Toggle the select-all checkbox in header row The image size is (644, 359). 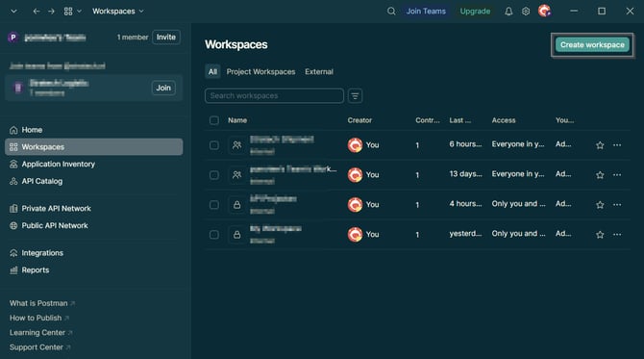(214, 120)
